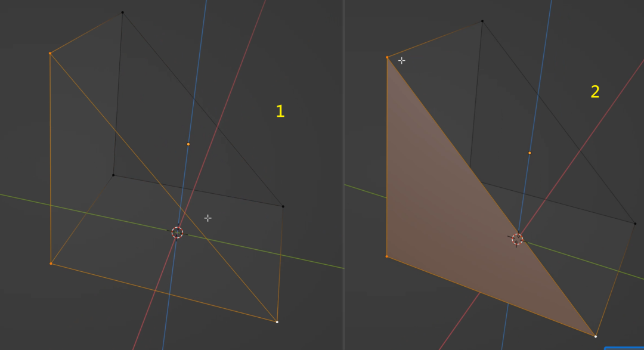
Task: Click the orange object origin dot in viewport 2
Action: tap(530, 153)
